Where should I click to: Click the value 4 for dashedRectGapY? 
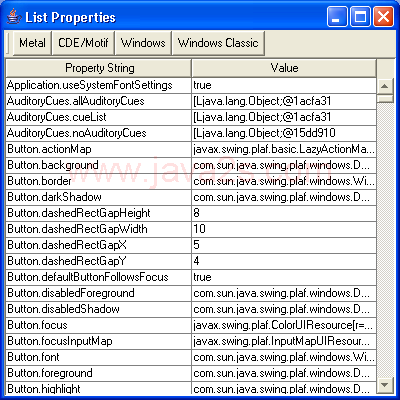point(284,261)
